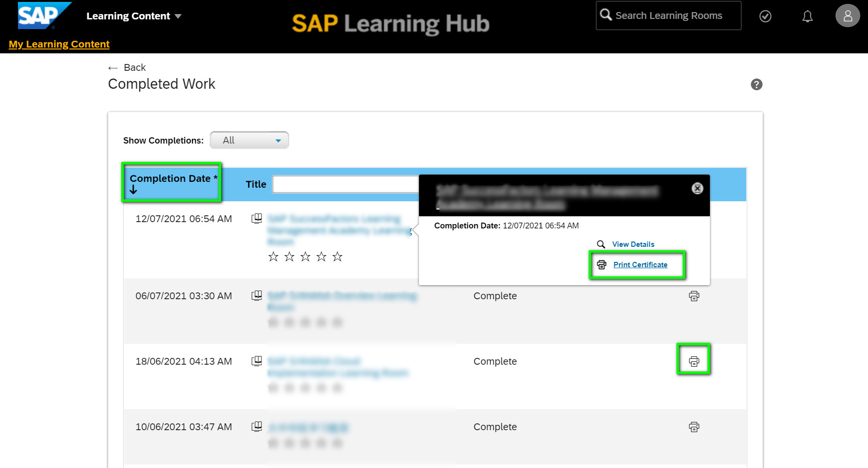Image resolution: width=868 pixels, height=468 pixels.
Task: Click the SAP logo
Action: click(x=44, y=16)
